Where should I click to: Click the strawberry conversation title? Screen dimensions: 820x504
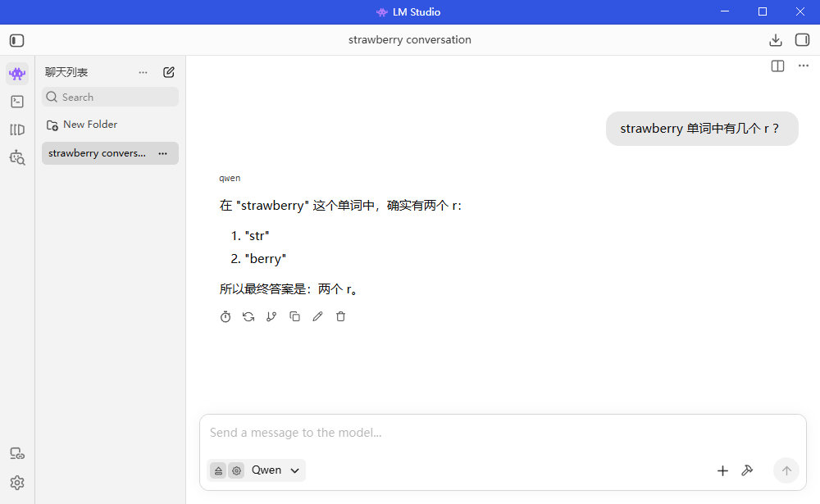[409, 39]
